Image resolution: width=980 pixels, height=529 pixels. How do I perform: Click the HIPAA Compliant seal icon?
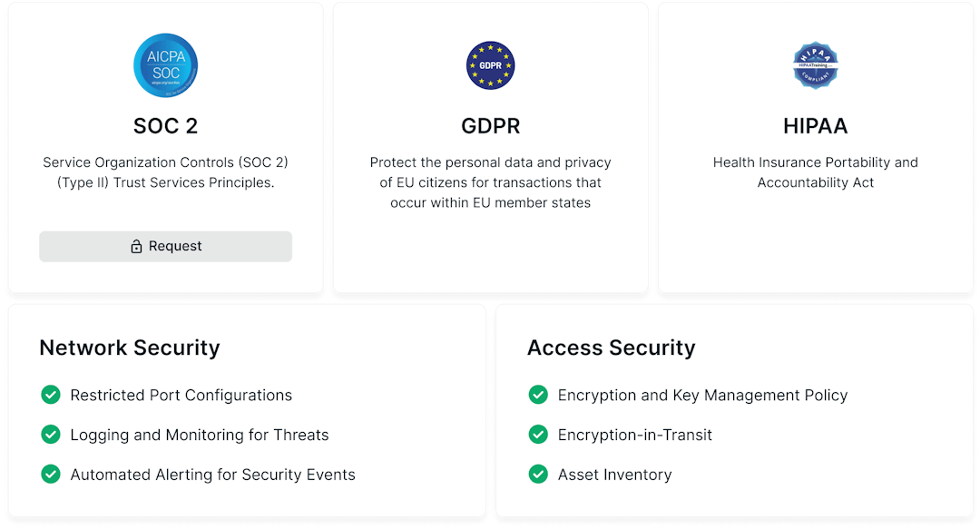(815, 64)
